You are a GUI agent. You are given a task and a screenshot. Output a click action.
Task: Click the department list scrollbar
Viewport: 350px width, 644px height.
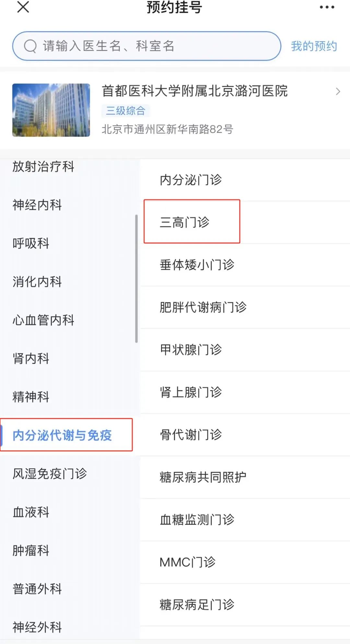(136, 279)
